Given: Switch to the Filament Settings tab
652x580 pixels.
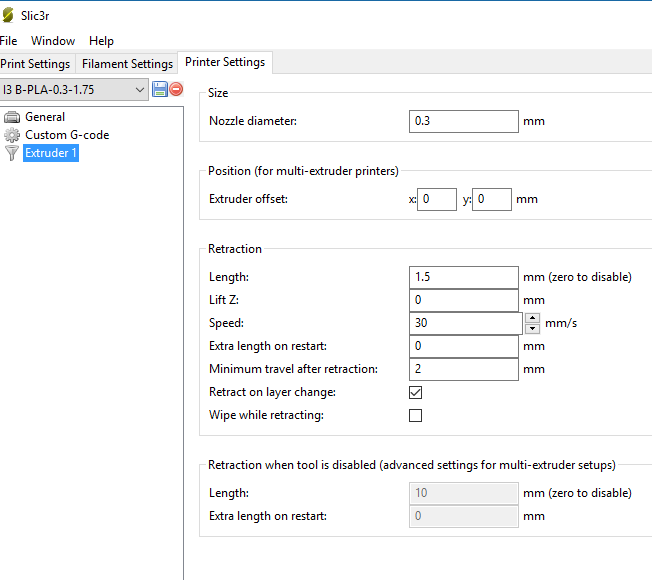Looking at the screenshot, I should pos(127,64).
